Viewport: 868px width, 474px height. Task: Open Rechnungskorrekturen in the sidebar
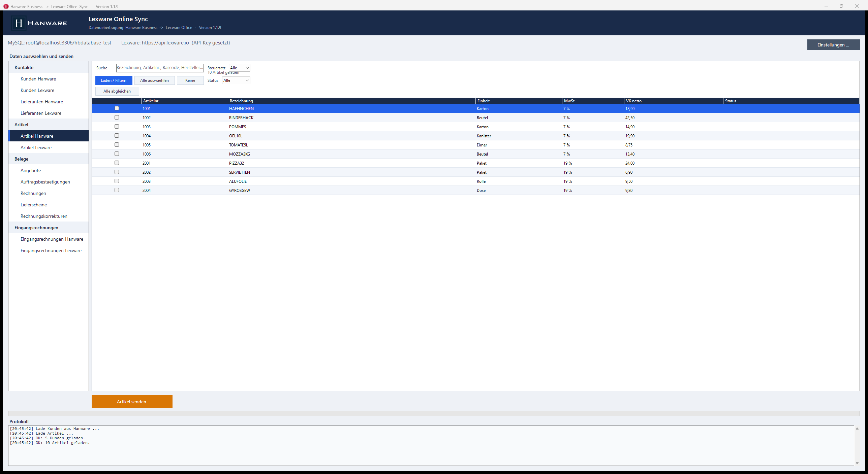(49, 216)
